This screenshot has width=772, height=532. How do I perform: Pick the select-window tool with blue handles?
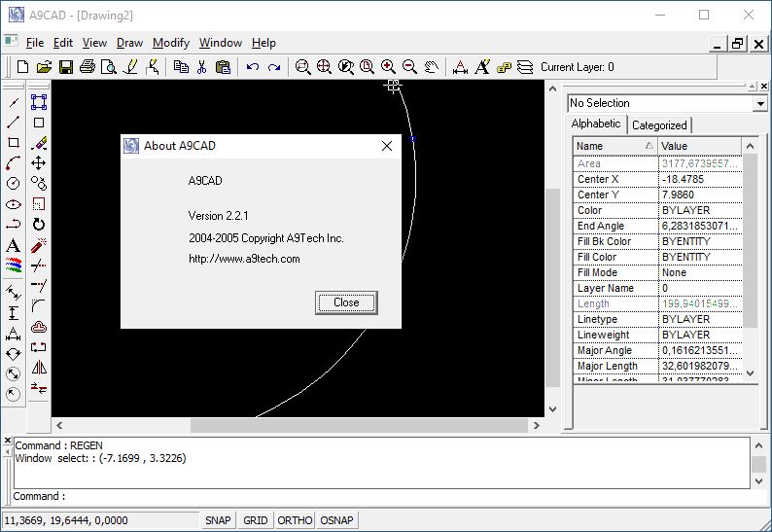pos(39,102)
